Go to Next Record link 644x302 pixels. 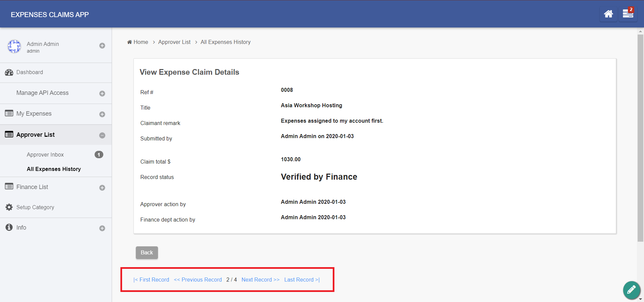click(x=260, y=280)
